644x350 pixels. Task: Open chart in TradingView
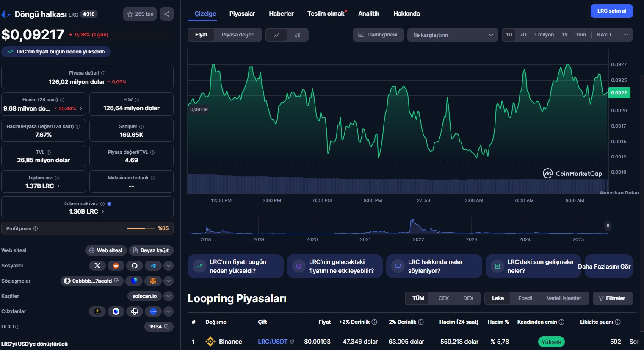(x=378, y=35)
